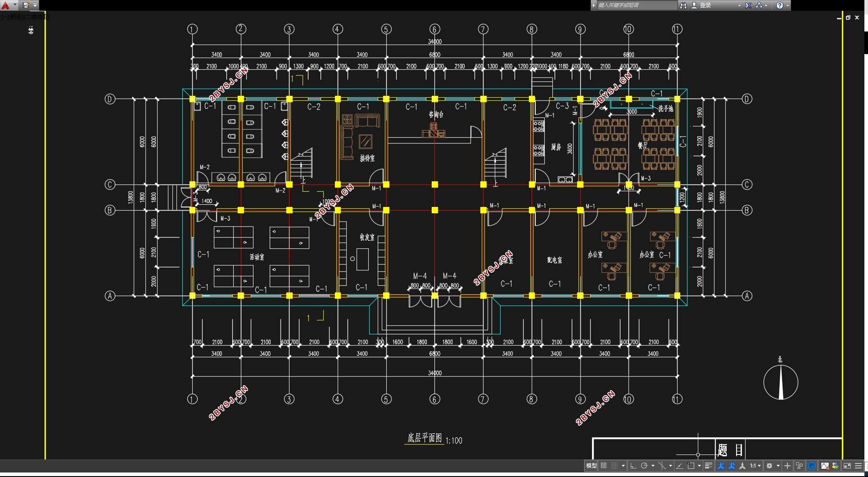This screenshot has height=477, width=868.
Task: Select grid bubble 6 at top
Action: [434, 29]
